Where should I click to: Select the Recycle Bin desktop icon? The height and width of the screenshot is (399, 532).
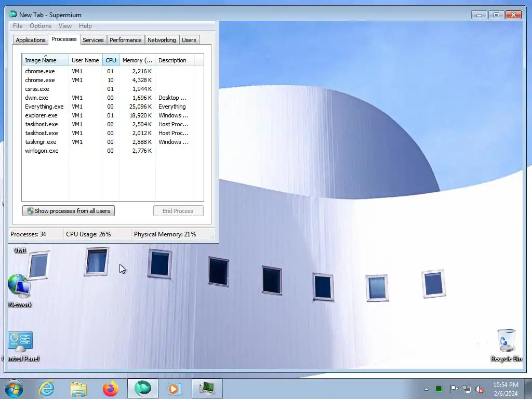coord(506,345)
